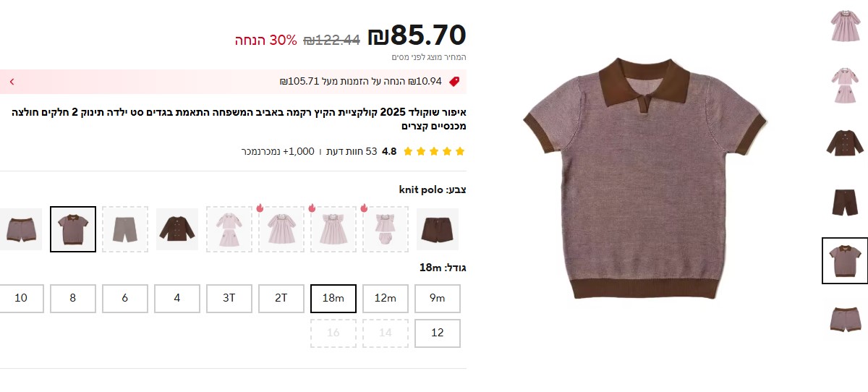Show the brown jacket gallery thumbnail
The height and width of the screenshot is (392, 868).
(844, 143)
